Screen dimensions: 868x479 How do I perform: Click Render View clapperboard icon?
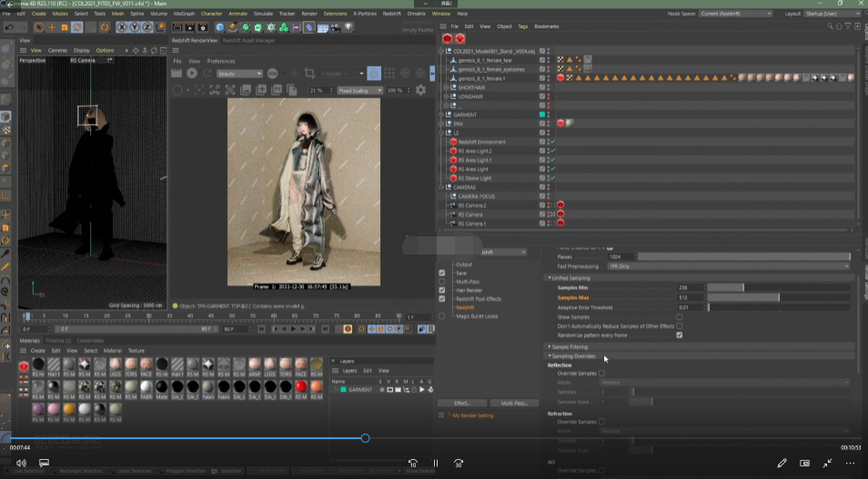coord(177,27)
